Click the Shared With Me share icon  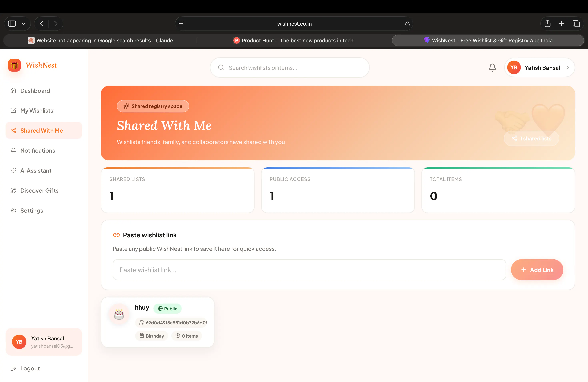13,130
